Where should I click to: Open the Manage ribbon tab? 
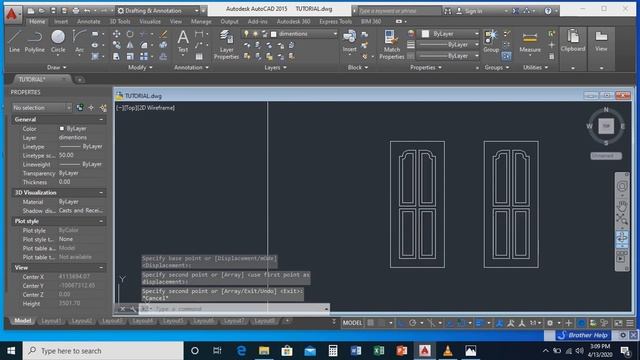click(201, 21)
